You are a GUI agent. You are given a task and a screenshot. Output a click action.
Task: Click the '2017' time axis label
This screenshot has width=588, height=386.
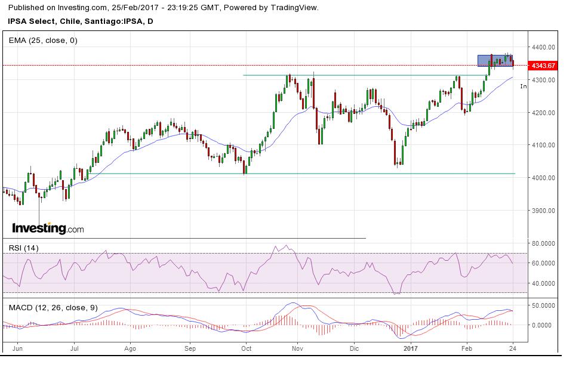click(x=411, y=348)
